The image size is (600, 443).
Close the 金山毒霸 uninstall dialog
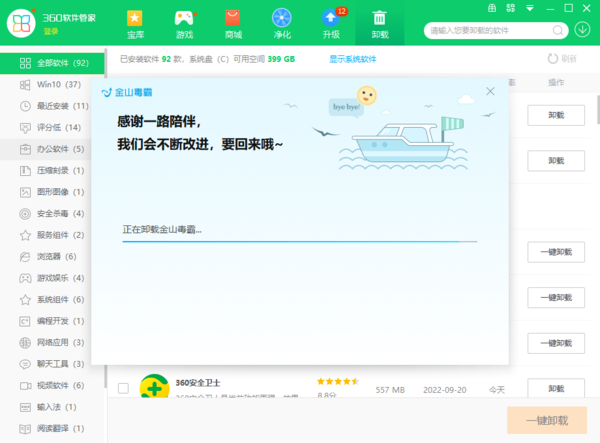pos(490,91)
